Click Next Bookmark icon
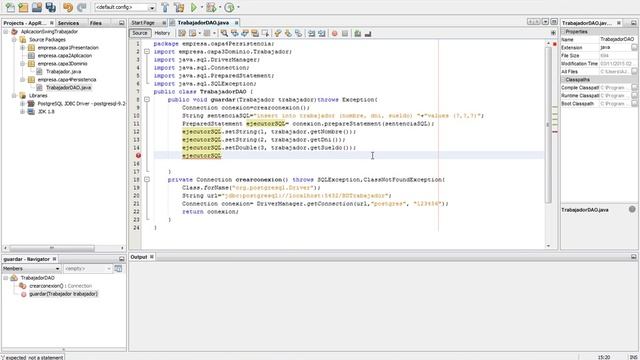The width and height of the screenshot is (640, 360). coord(288,33)
